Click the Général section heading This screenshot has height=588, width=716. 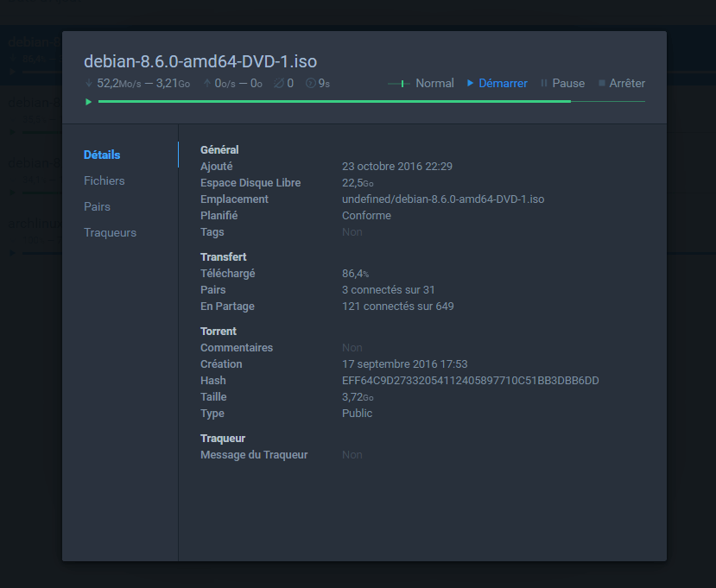coord(219,149)
